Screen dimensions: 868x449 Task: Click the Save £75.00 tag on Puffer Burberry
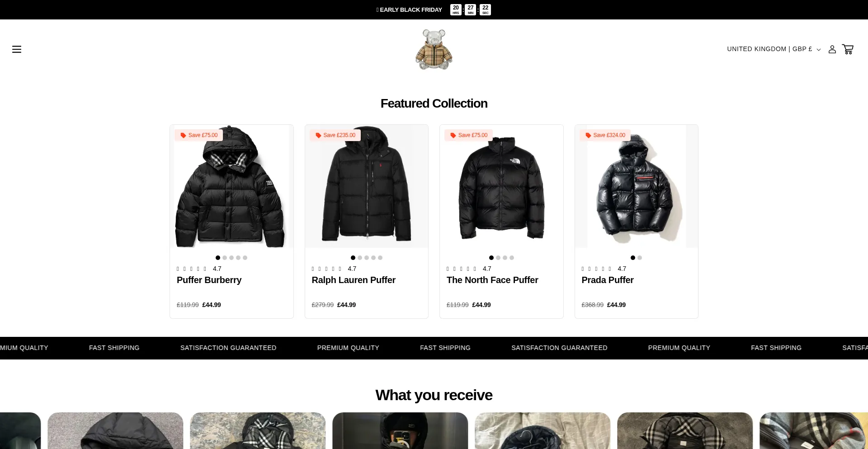pos(199,135)
